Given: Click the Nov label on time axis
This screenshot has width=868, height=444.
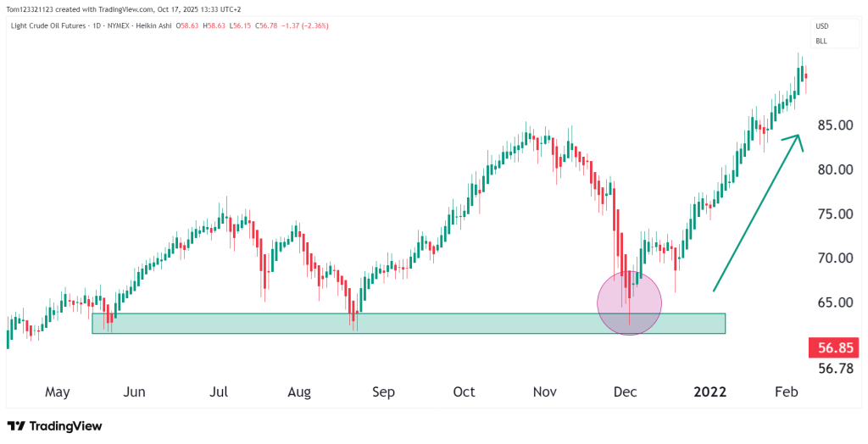Looking at the screenshot, I should 544,391.
